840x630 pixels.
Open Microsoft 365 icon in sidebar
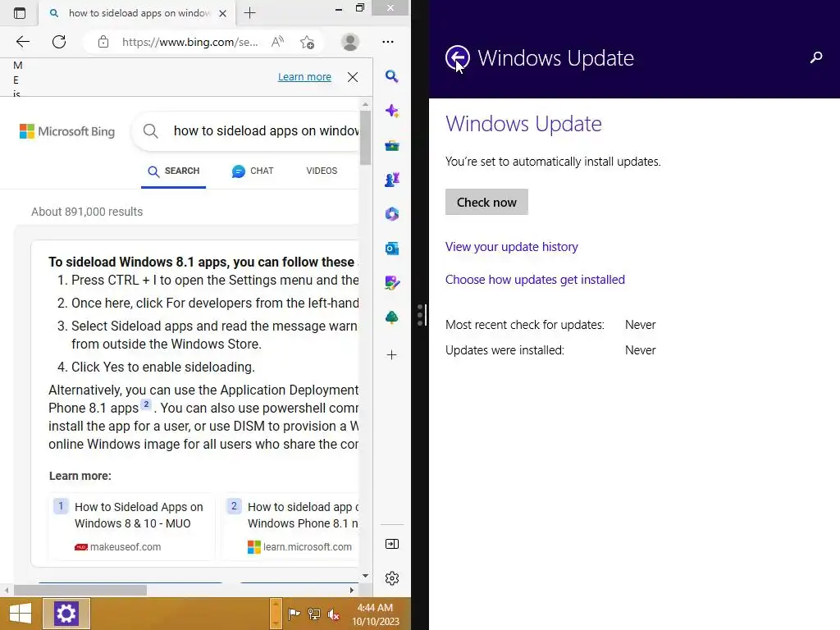(x=391, y=214)
